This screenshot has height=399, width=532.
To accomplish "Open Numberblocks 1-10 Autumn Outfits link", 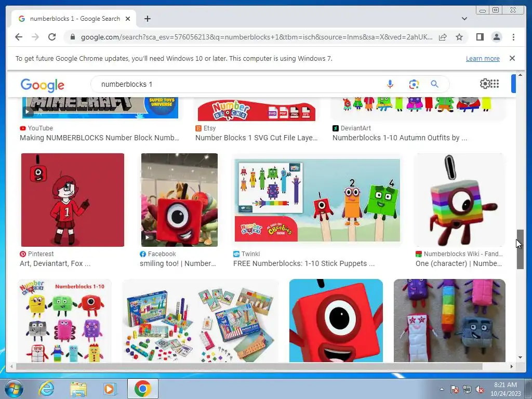I will pos(400,138).
